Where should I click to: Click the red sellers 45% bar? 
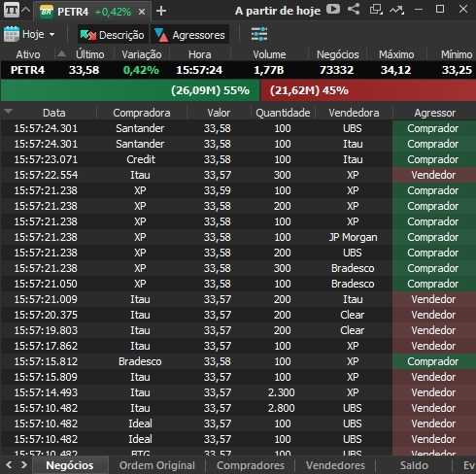(x=368, y=90)
